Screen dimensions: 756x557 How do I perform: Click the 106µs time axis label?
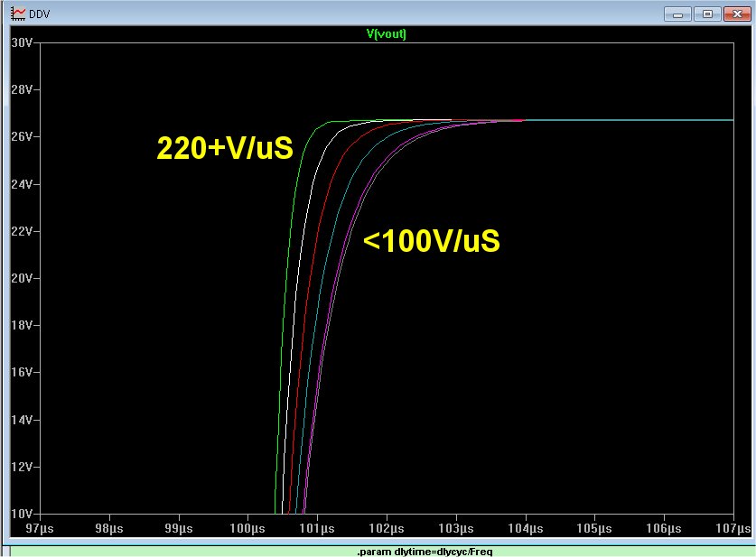pos(664,529)
